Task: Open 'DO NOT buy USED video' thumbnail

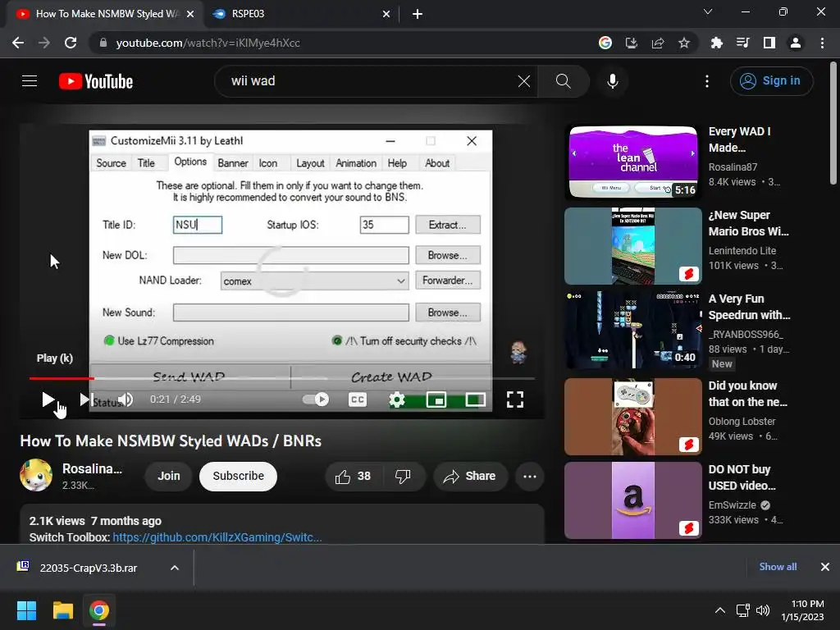Action: pyautogui.click(x=632, y=500)
